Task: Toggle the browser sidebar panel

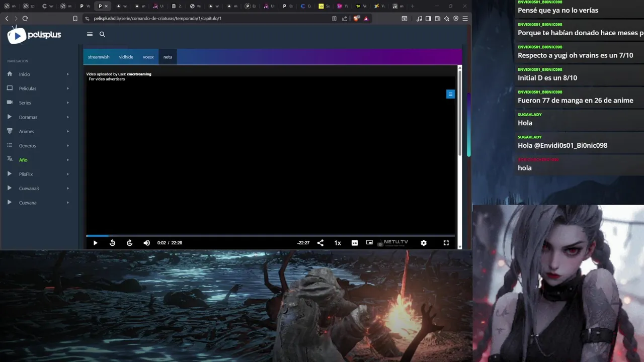Action: pyautogui.click(x=428, y=19)
